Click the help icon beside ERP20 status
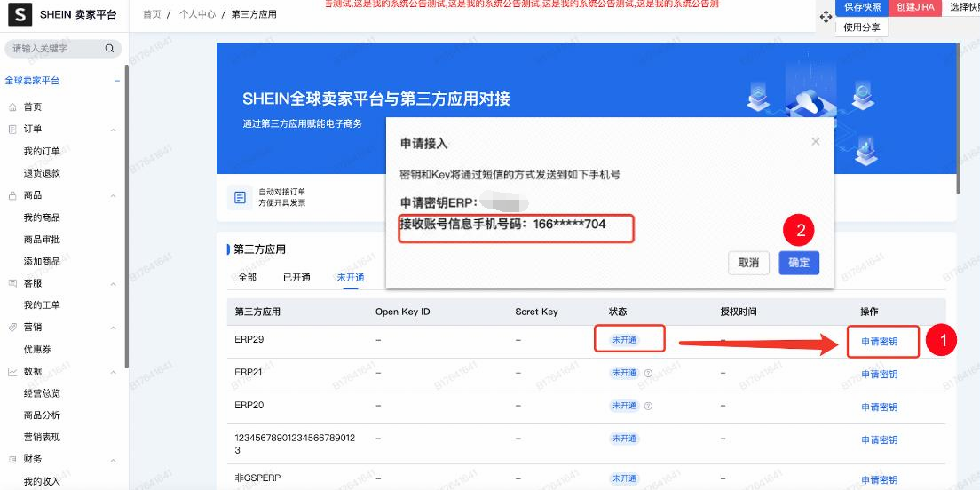This screenshot has width=980, height=490. pyautogui.click(x=648, y=406)
